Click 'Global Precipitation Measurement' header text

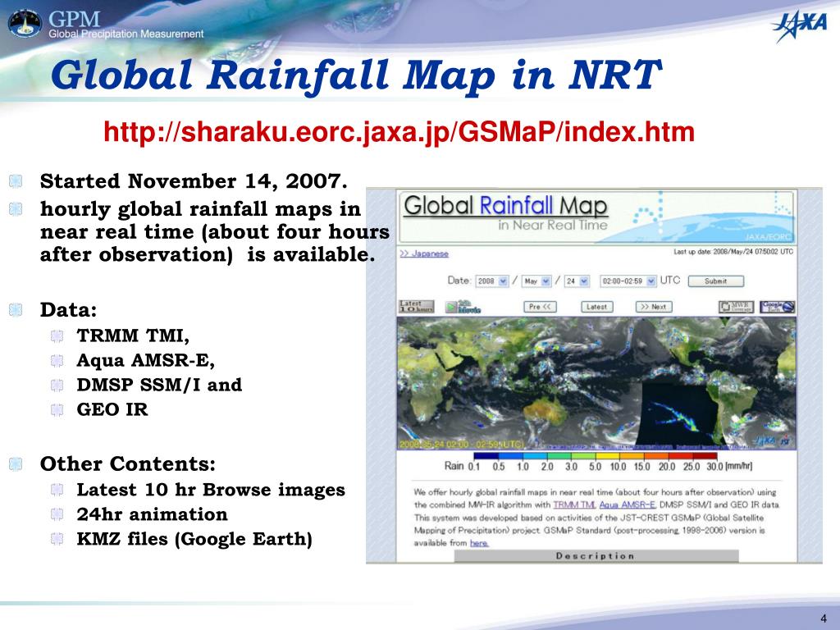click(126, 34)
